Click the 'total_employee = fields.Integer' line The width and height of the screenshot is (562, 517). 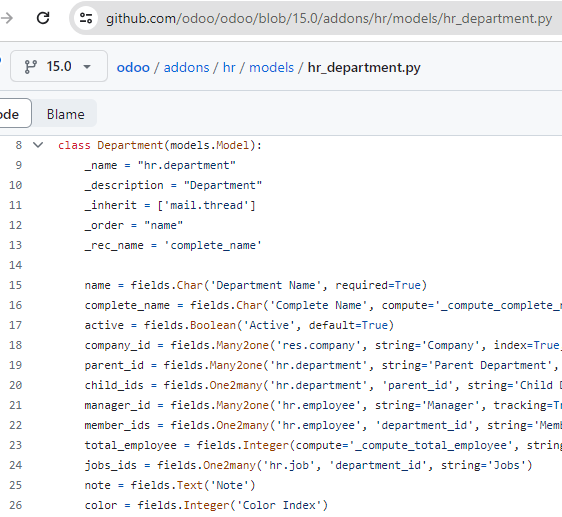[323, 445]
